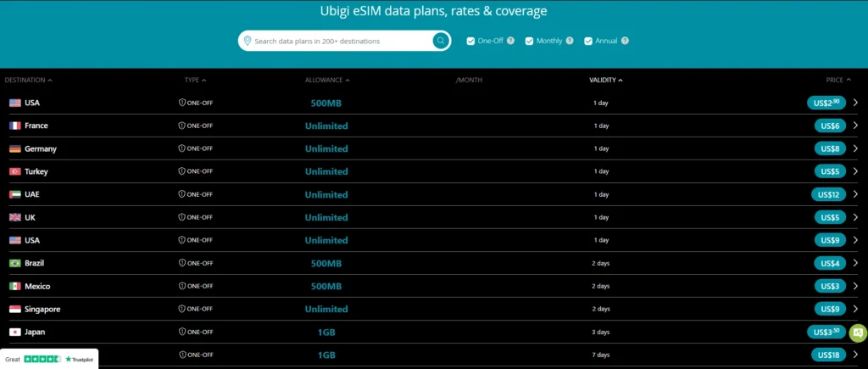Click the US$3.50 price button for Japan
This screenshot has width=868, height=369.
click(x=826, y=332)
